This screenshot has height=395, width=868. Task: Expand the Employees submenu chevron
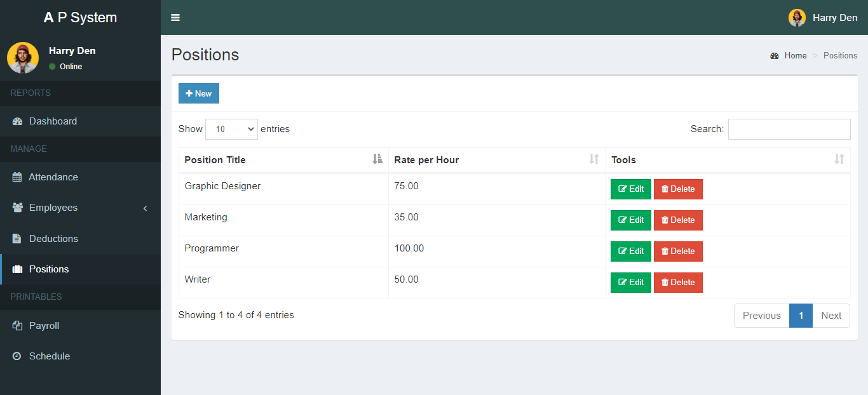(145, 208)
